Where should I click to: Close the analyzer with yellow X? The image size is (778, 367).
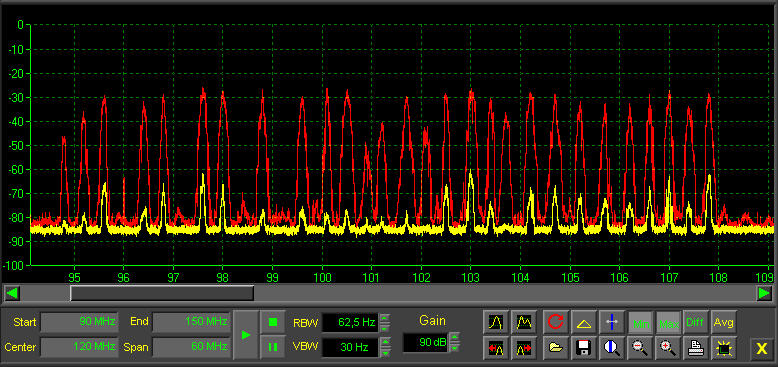tap(761, 349)
